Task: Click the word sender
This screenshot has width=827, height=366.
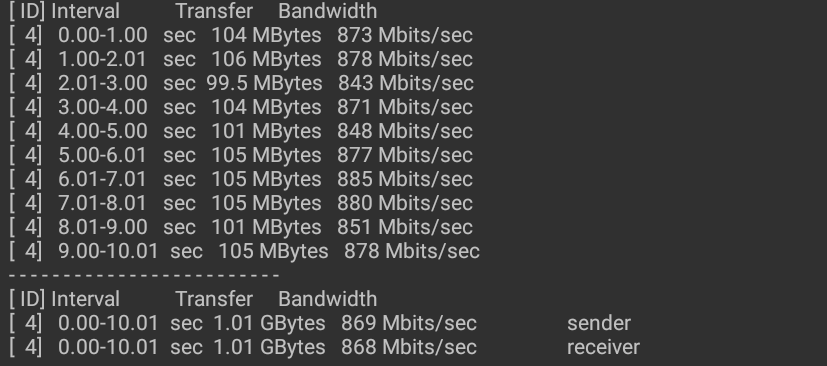Action: point(599,323)
